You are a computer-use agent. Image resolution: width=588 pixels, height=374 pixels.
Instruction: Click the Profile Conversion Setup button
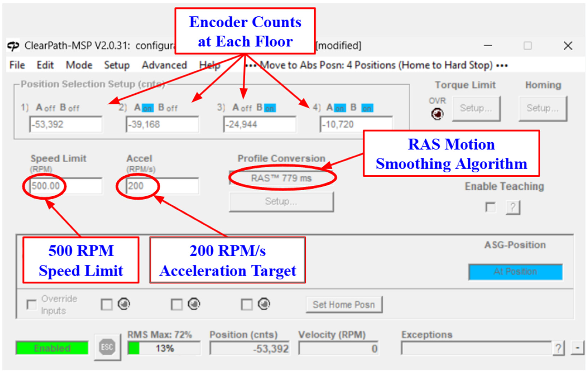(281, 202)
